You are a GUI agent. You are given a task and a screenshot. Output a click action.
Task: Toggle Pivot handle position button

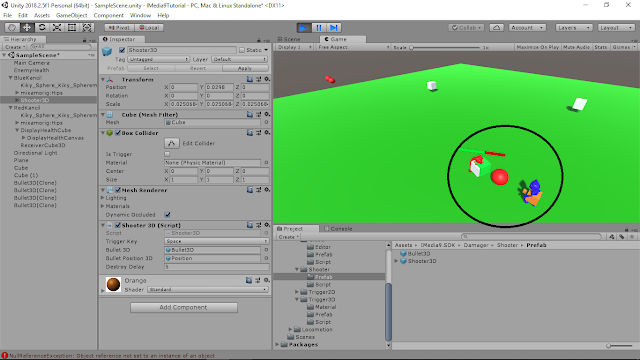click(x=119, y=27)
